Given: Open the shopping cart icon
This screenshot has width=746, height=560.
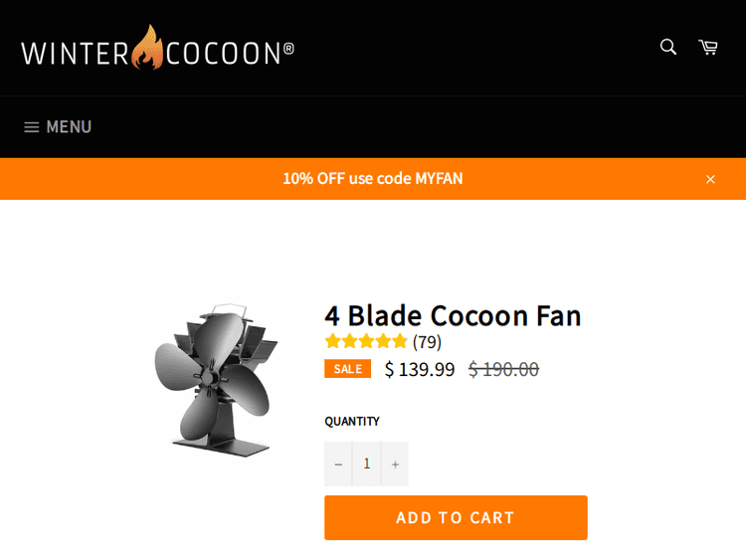Looking at the screenshot, I should tap(708, 47).
